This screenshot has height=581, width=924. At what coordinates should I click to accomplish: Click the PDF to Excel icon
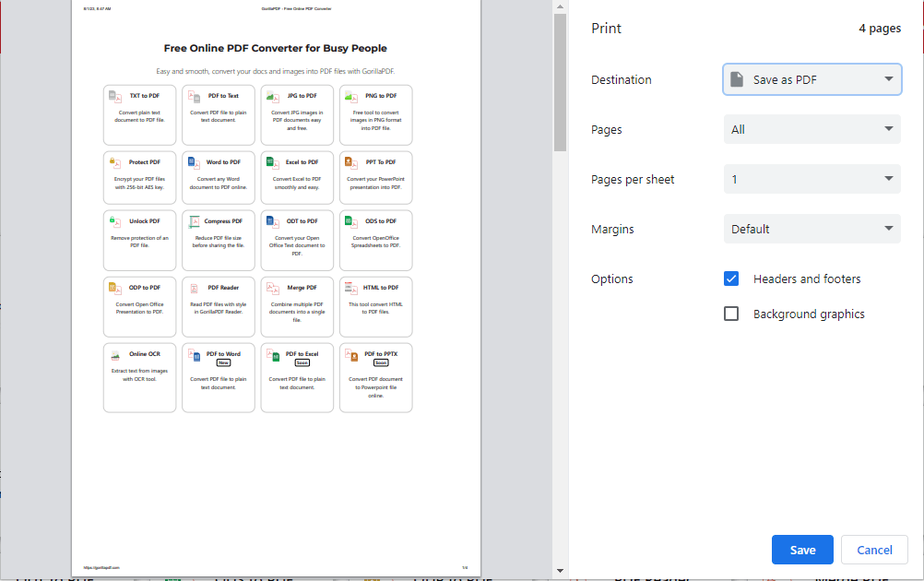pyautogui.click(x=273, y=355)
